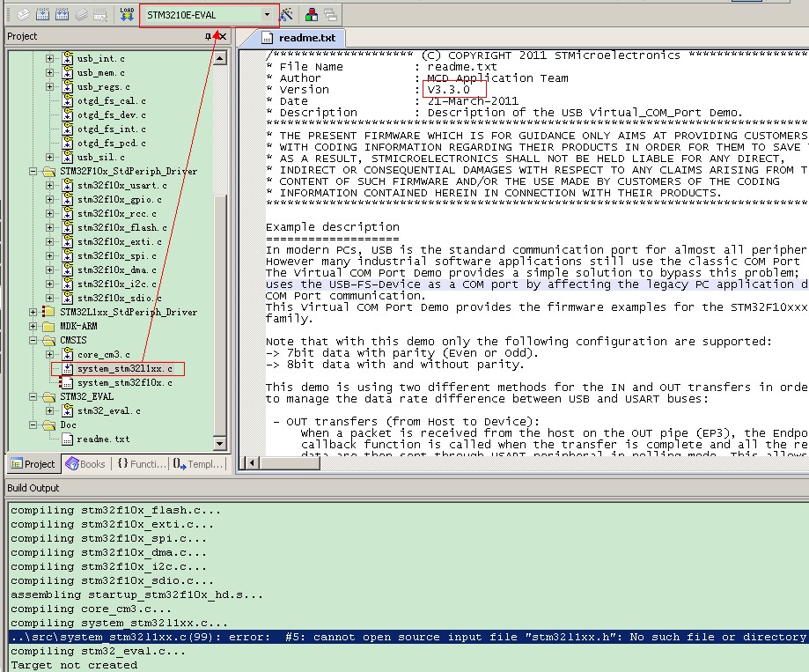This screenshot has width=809, height=672.
Task: Select otgd_fs_pcd.c file
Action: (112, 143)
